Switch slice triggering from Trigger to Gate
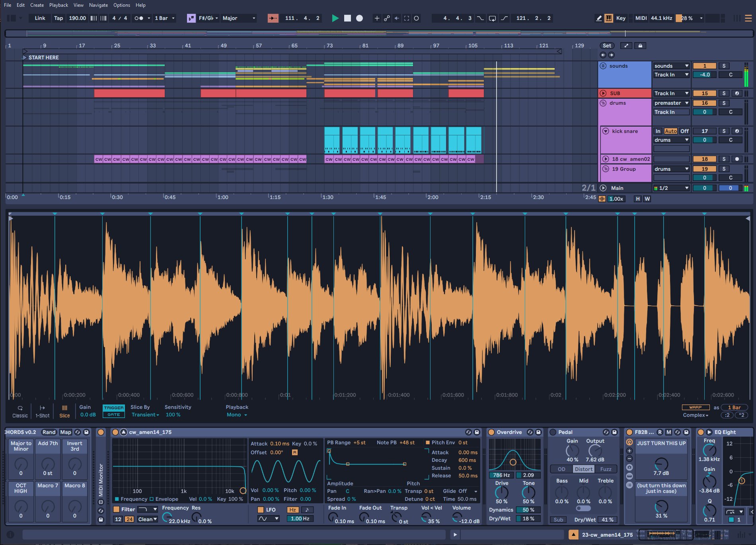 point(113,414)
